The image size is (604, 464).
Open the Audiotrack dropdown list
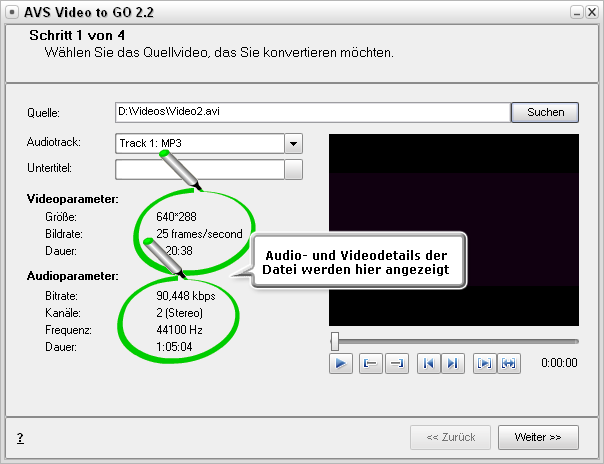(x=294, y=144)
